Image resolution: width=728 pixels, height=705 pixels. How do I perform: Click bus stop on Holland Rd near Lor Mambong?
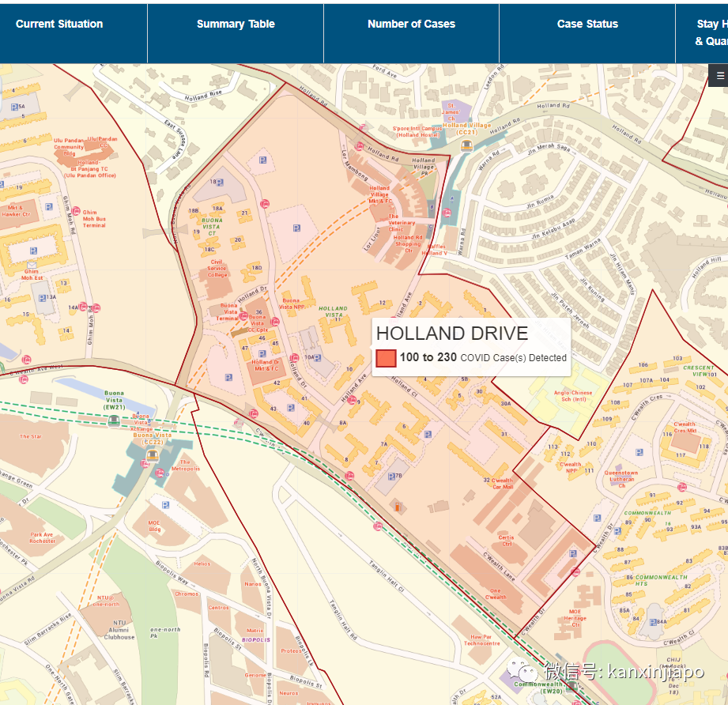click(360, 146)
